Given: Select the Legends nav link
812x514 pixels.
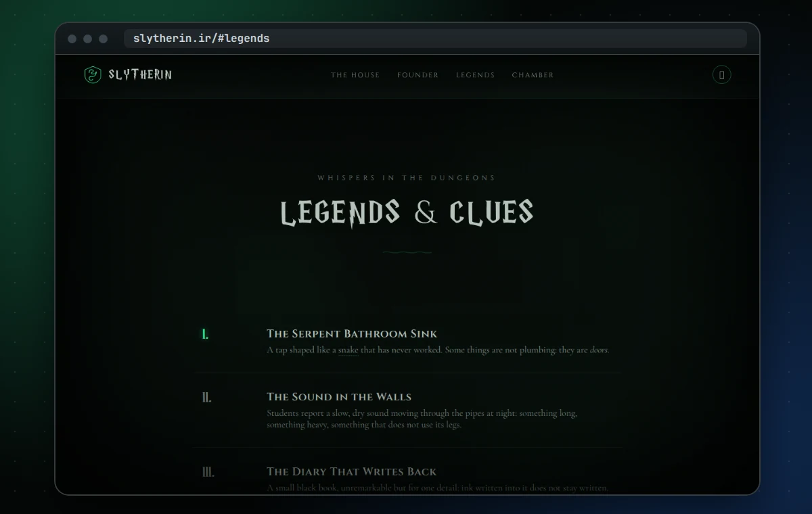Looking at the screenshot, I should click(x=475, y=75).
